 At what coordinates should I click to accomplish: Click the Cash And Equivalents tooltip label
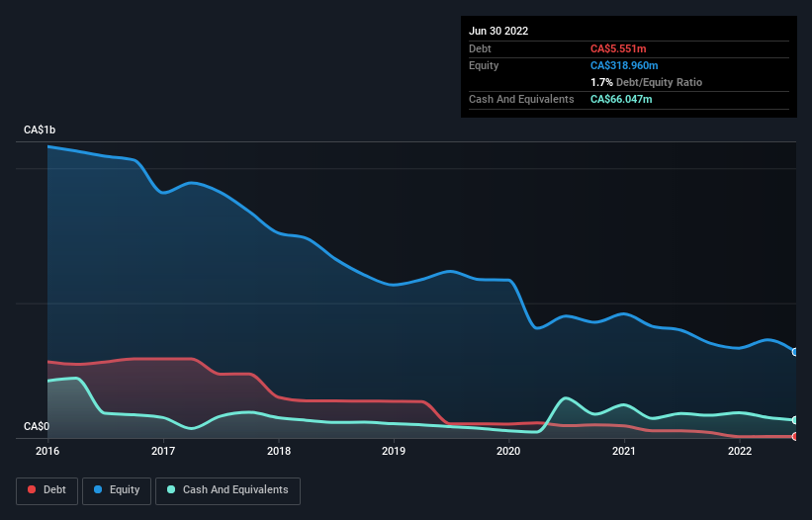click(521, 99)
